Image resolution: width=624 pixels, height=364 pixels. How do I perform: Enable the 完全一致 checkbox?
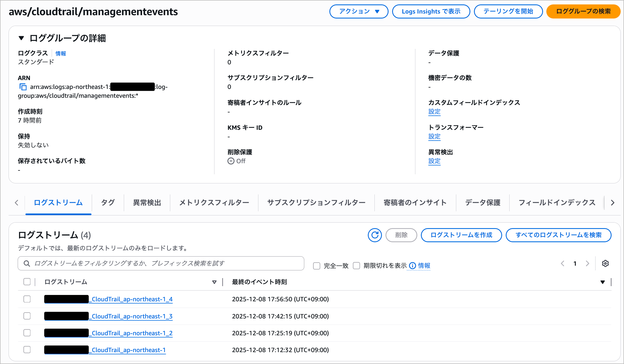tap(316, 266)
